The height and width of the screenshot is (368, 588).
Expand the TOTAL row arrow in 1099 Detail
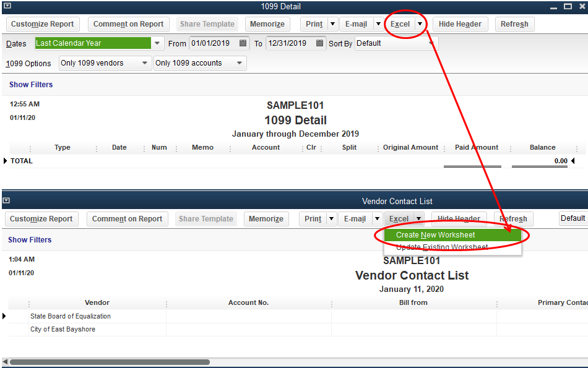[5, 161]
